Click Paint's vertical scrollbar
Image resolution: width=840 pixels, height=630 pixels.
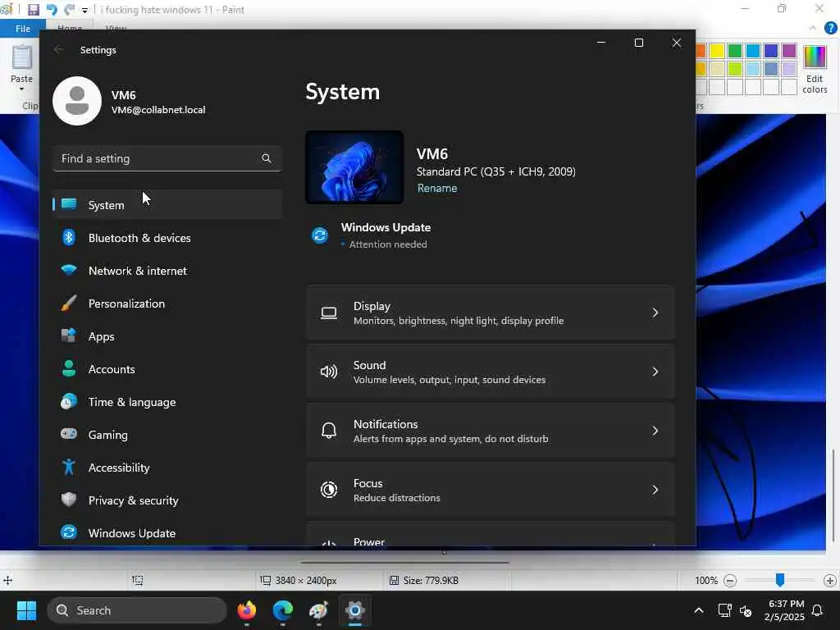[833, 495]
